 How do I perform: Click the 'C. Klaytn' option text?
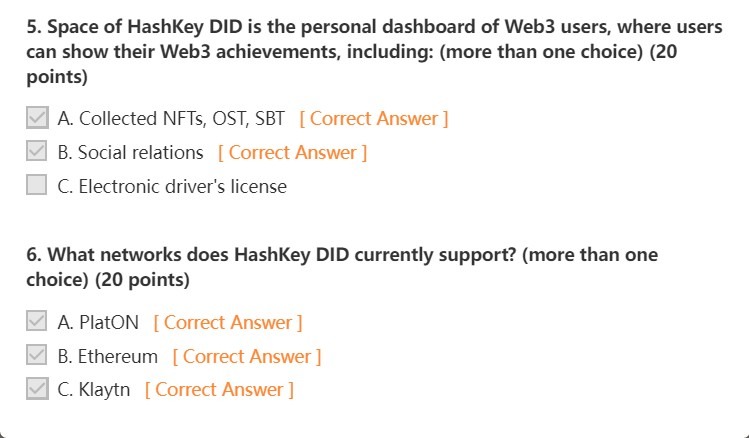(x=94, y=390)
